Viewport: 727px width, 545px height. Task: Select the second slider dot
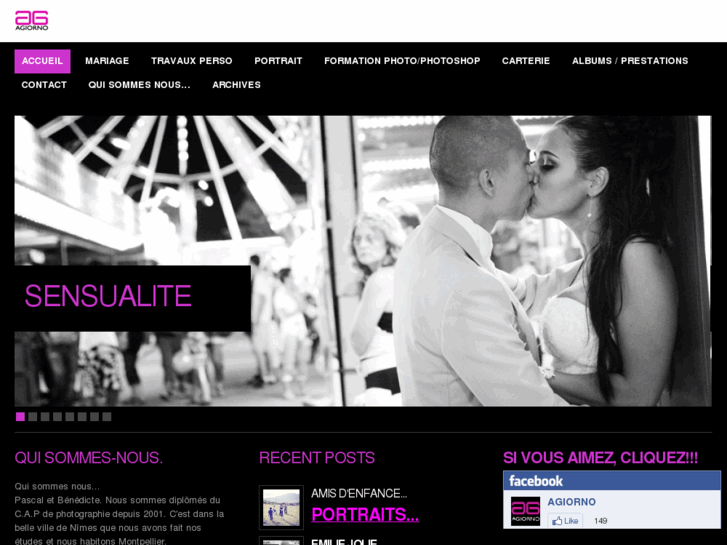[32, 417]
